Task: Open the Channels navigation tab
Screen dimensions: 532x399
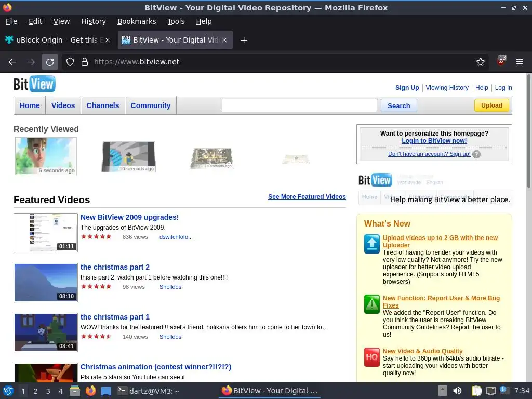Action: click(102, 105)
